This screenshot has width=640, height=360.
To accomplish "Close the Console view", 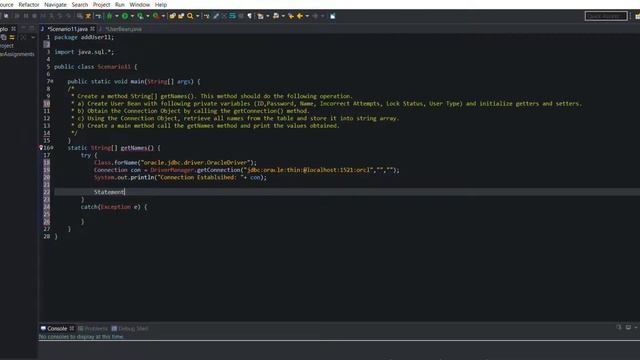I will pos(72,328).
